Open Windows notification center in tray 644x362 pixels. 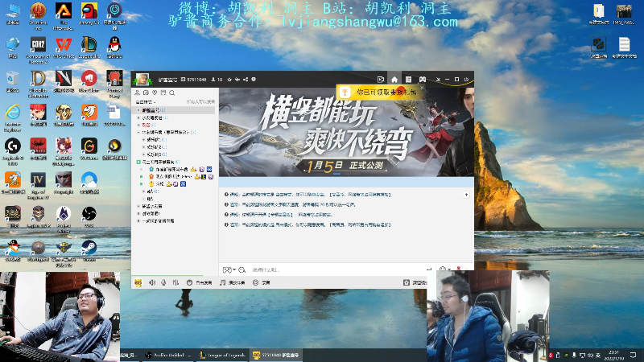(x=633, y=355)
